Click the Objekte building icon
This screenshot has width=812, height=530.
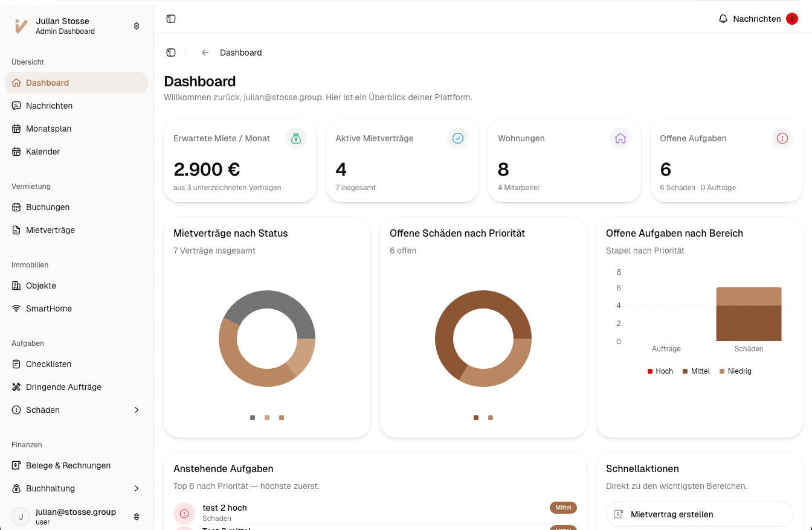point(16,286)
